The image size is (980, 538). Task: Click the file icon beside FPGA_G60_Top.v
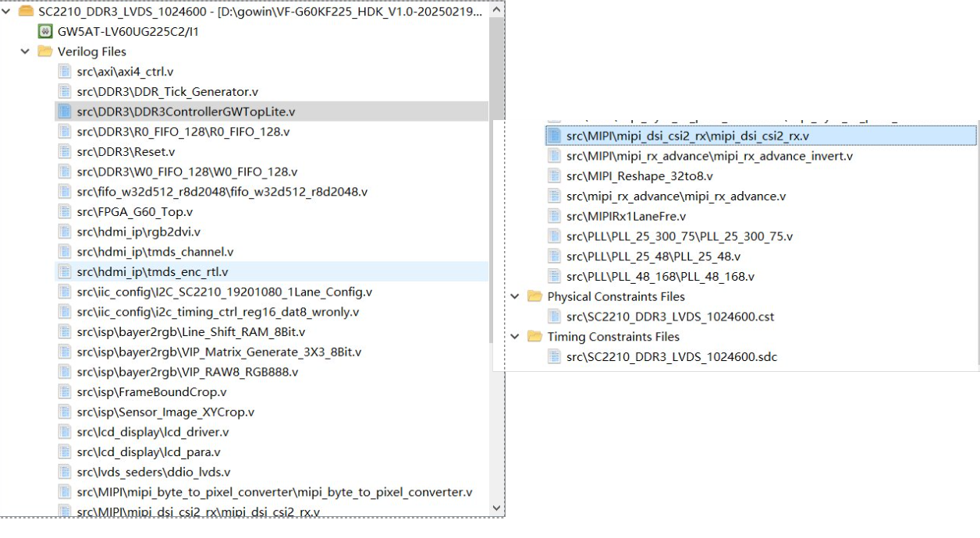[66, 212]
